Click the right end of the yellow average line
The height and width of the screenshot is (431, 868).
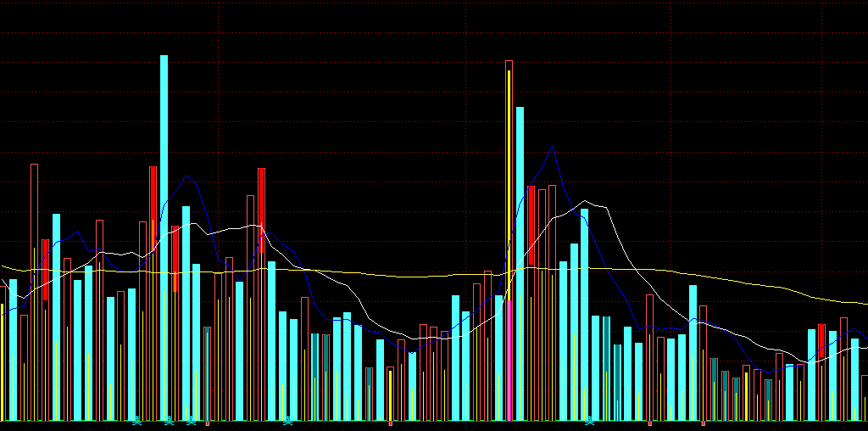point(864,303)
